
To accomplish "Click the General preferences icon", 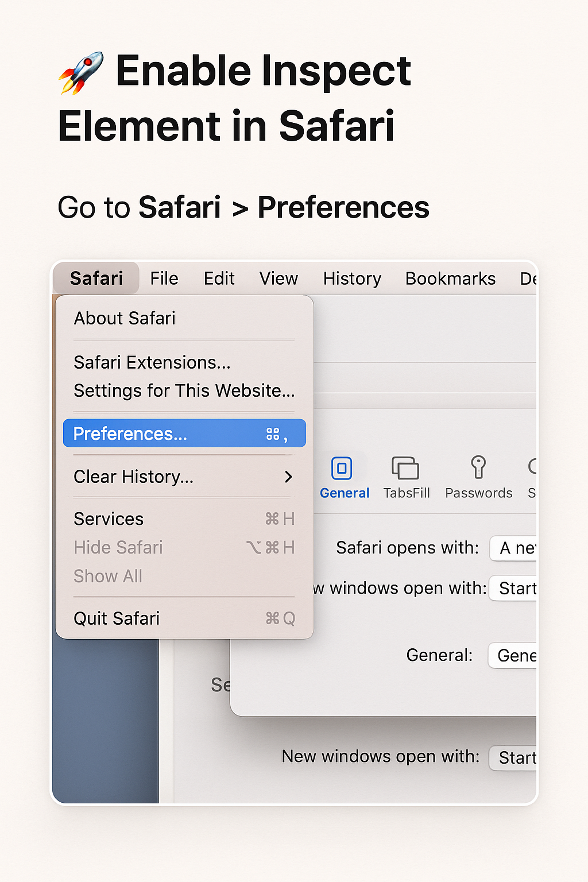I will coord(342,468).
